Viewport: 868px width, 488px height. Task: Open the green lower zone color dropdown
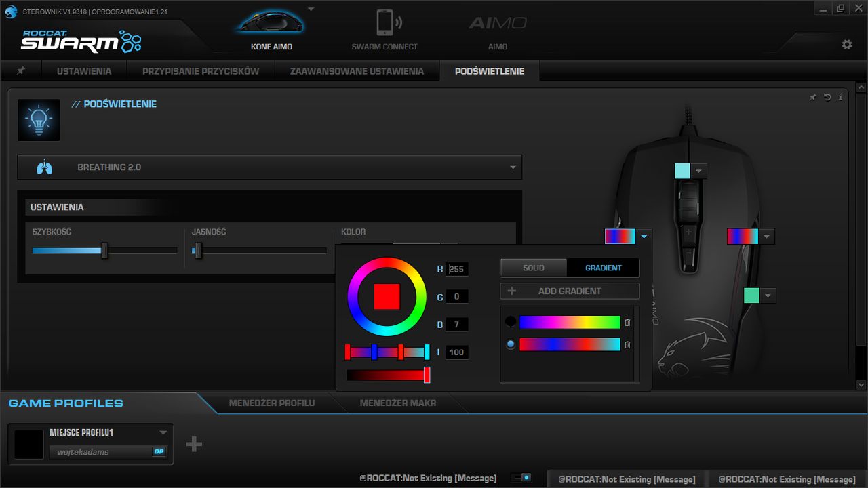[768, 296]
